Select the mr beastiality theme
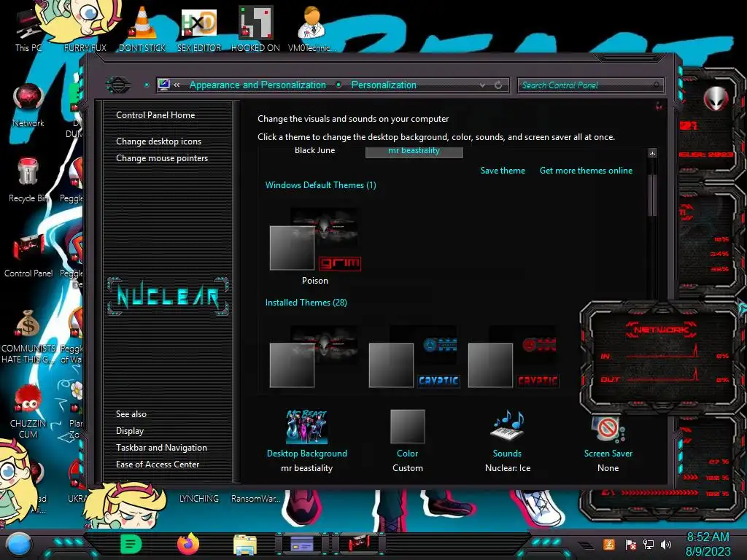This screenshot has height=560, width=747. [x=414, y=152]
